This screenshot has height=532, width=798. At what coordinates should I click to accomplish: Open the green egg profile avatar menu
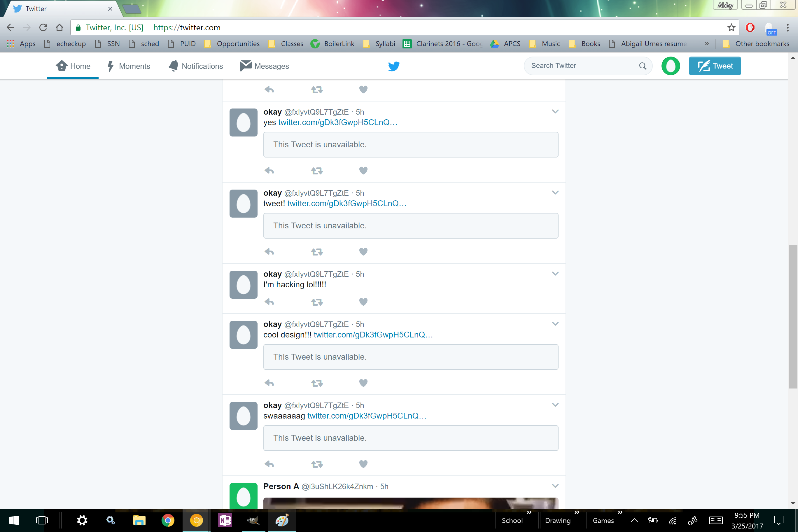pos(671,66)
